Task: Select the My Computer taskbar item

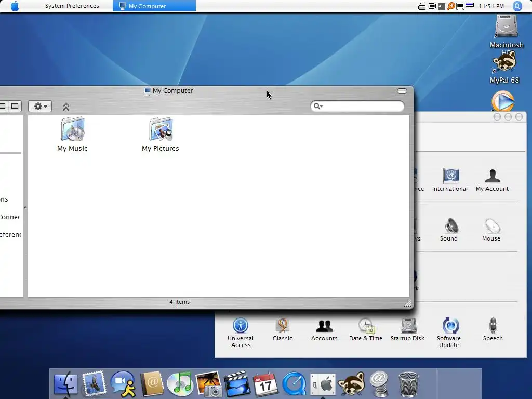Action: click(154, 6)
